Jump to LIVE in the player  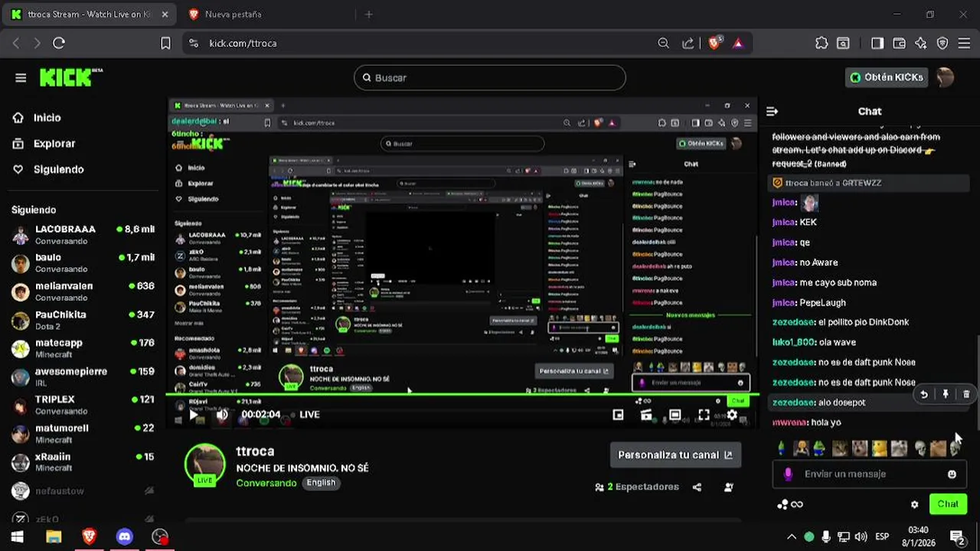pos(309,415)
